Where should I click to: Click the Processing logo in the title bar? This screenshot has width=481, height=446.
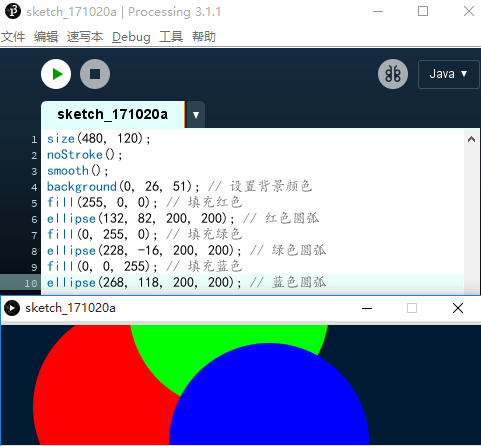tap(13, 11)
